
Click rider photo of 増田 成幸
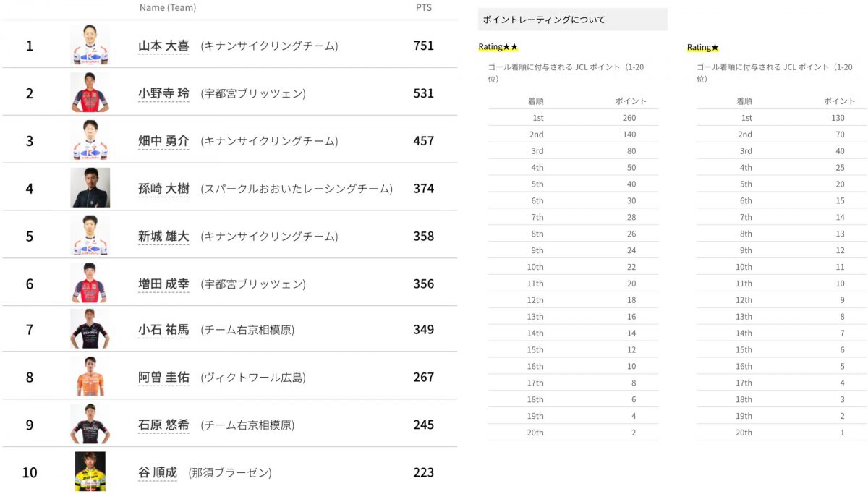(x=90, y=283)
